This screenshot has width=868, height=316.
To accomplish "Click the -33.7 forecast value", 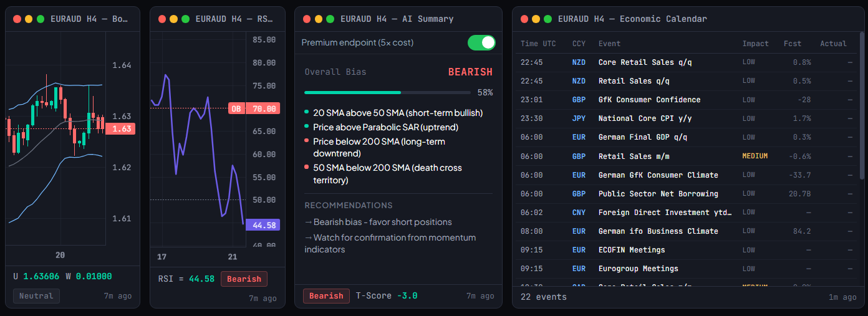I will click(x=799, y=175).
